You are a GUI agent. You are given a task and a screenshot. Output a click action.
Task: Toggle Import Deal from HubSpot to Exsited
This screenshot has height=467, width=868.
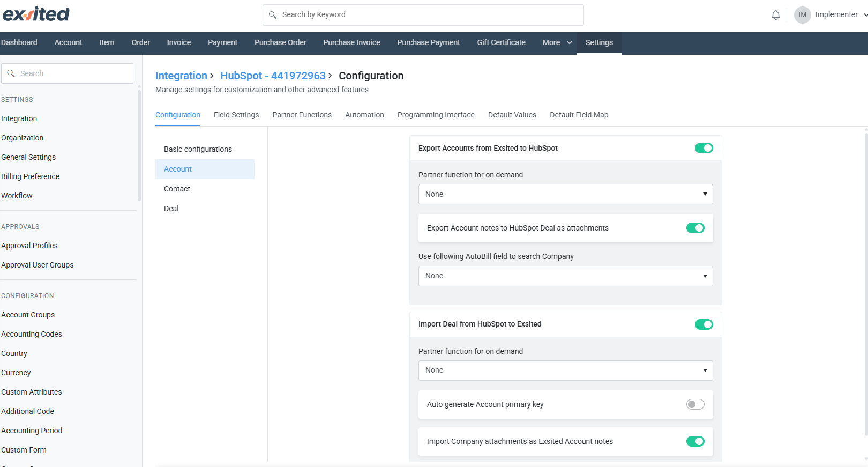(704, 324)
